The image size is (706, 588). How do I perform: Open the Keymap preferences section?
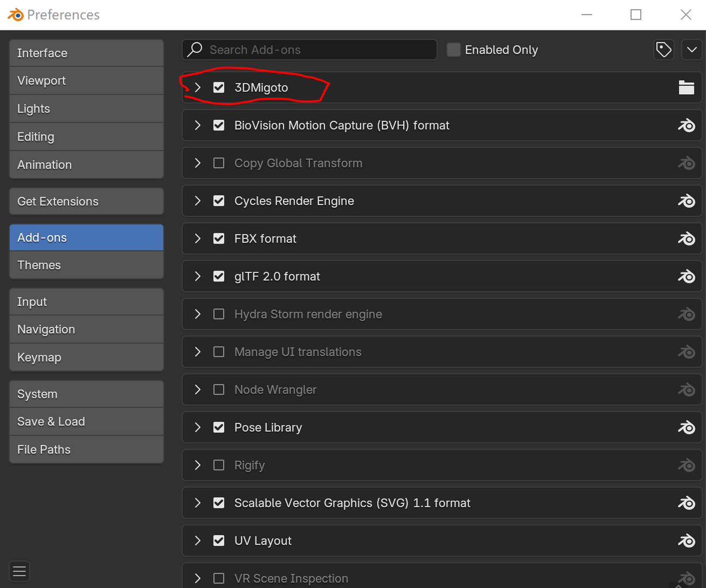coord(87,357)
